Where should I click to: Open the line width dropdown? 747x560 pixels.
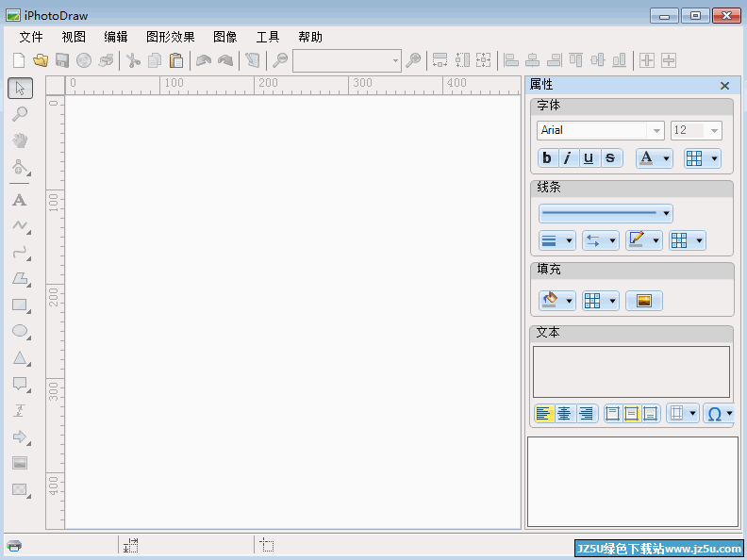556,241
